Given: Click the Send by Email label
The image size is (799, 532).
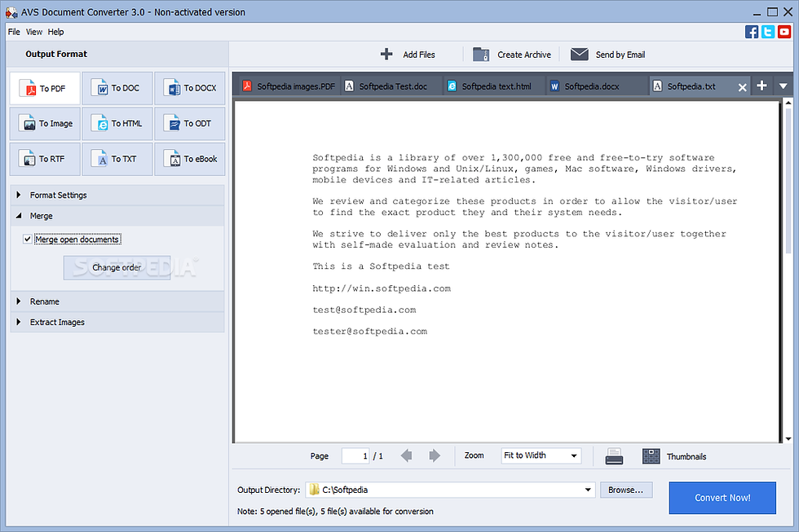Looking at the screenshot, I should pyautogui.click(x=620, y=55).
